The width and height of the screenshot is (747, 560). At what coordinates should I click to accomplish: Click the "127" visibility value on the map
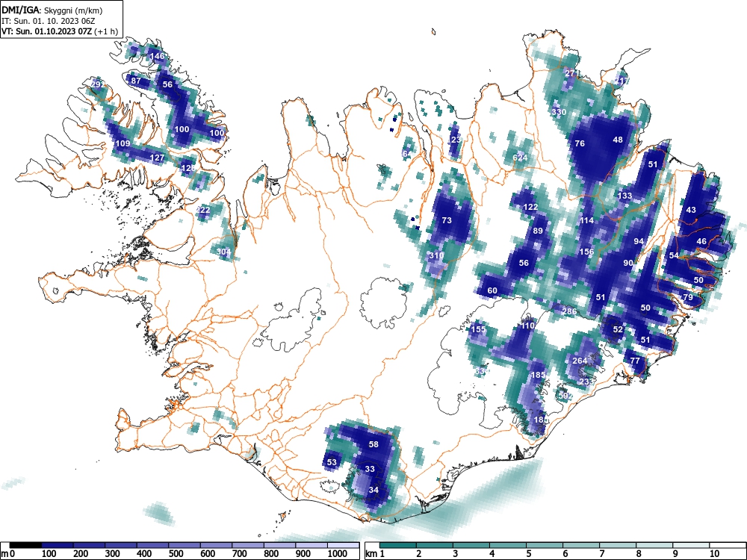coord(157,158)
